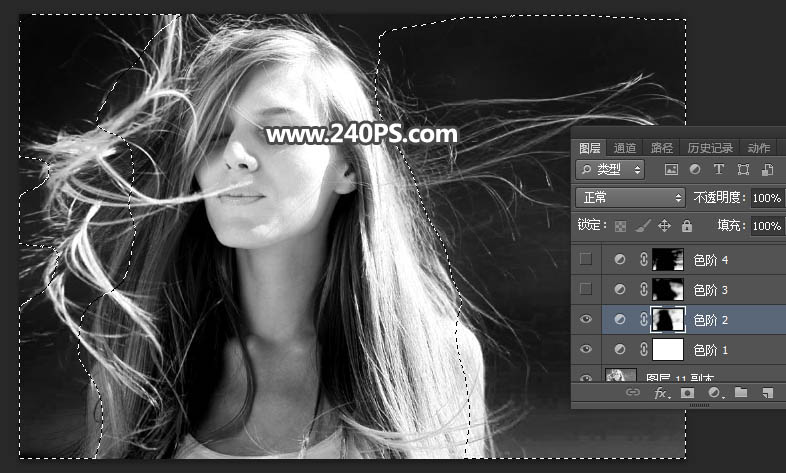786x473 pixels.
Task: Add layer mask button icon
Action: point(688,393)
